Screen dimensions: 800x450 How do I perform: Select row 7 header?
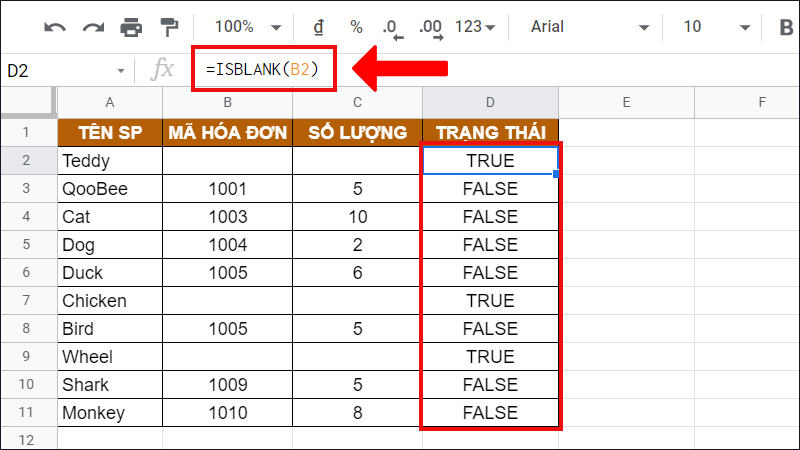click(x=27, y=301)
